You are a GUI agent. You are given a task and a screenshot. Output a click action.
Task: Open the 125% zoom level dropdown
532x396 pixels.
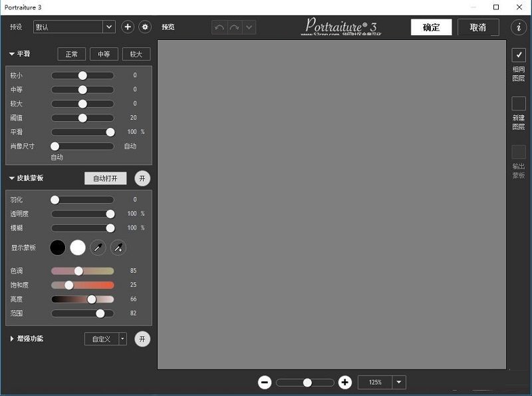399,382
